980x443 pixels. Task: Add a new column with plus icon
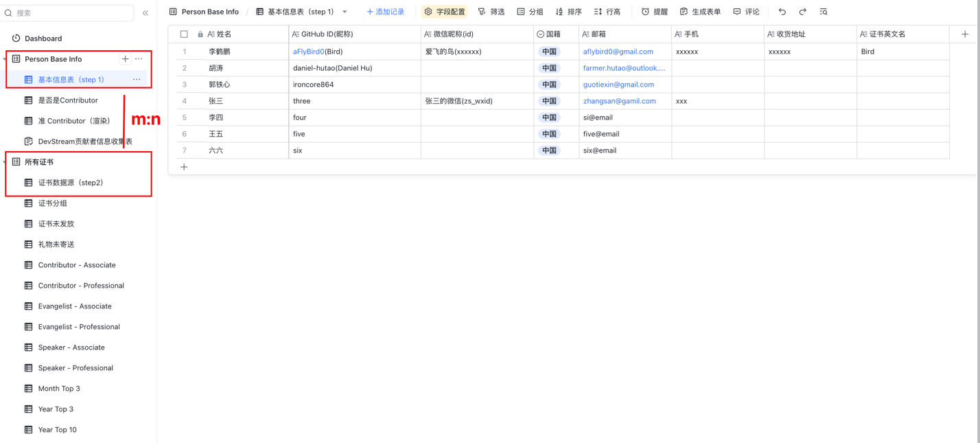click(964, 34)
